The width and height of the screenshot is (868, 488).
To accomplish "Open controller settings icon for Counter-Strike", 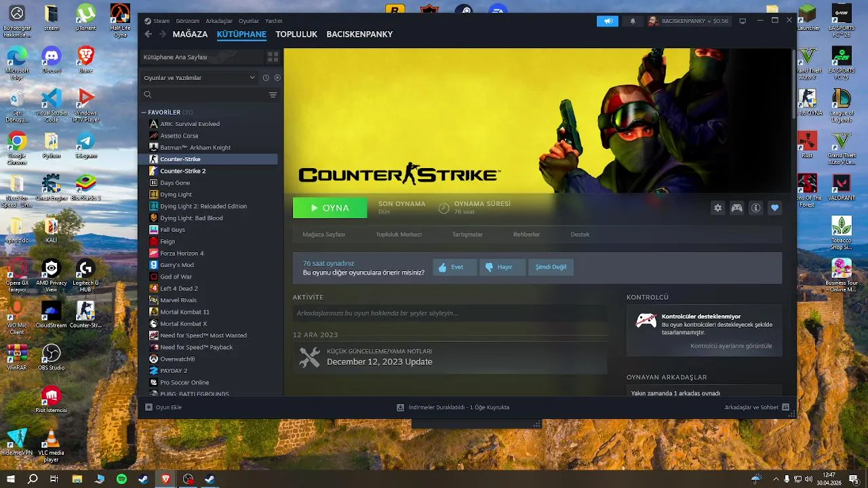I will [x=736, y=208].
